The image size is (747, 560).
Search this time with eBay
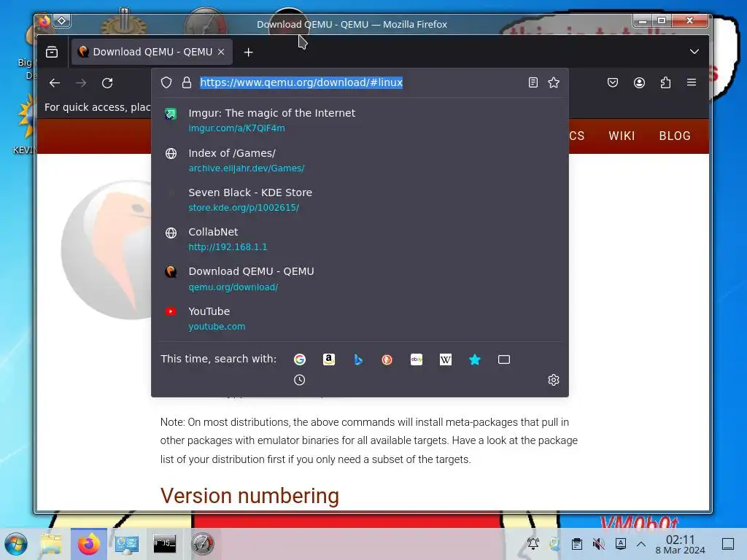pos(417,359)
